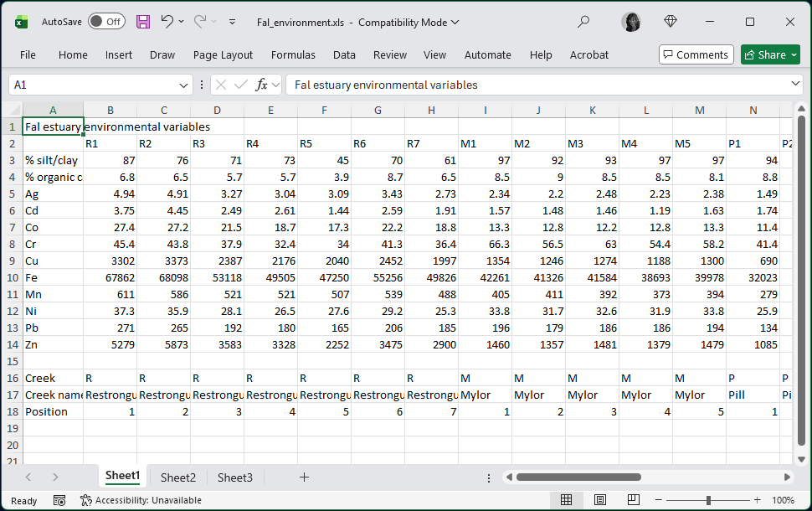Select cell B3 containing value 87
812x511 pixels.
coord(110,160)
